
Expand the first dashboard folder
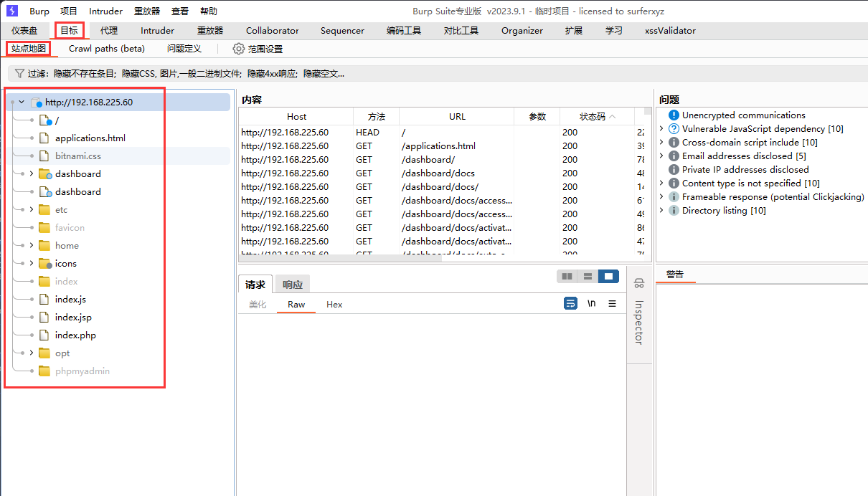coord(32,174)
